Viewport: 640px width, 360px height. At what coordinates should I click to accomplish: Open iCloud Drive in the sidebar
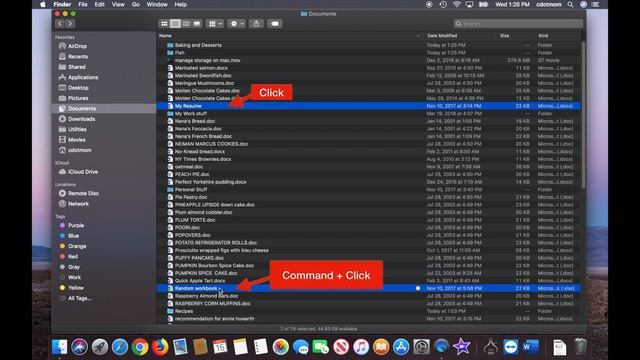(x=83, y=172)
